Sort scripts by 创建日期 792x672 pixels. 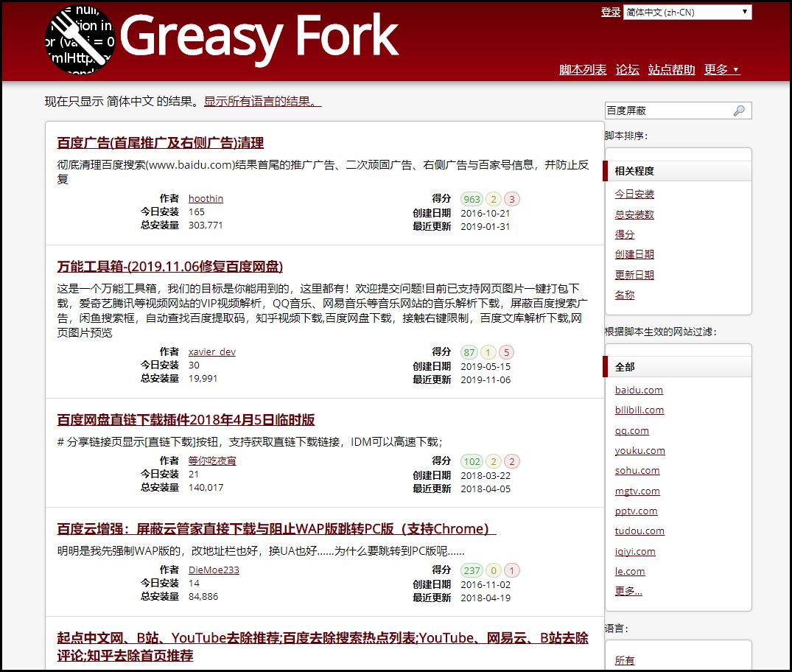[x=634, y=255]
